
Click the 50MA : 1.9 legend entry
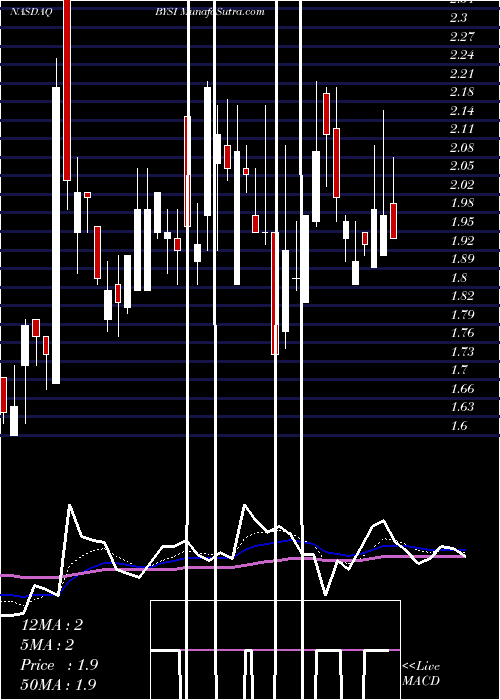(x=58, y=684)
